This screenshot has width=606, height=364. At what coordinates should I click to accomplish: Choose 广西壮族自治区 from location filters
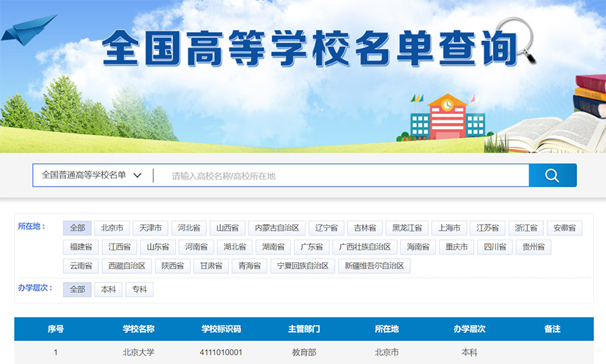pos(364,247)
